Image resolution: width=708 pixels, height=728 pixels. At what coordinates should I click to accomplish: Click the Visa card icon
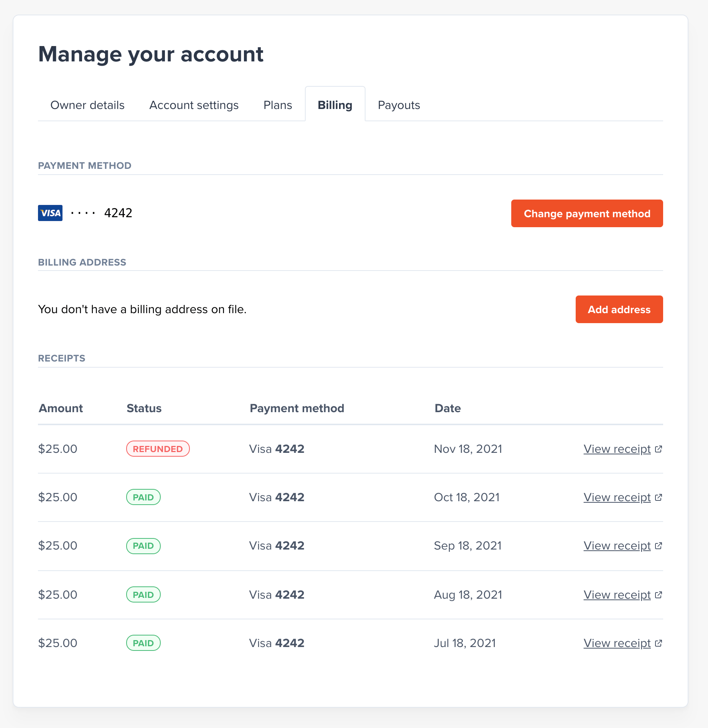tap(50, 213)
